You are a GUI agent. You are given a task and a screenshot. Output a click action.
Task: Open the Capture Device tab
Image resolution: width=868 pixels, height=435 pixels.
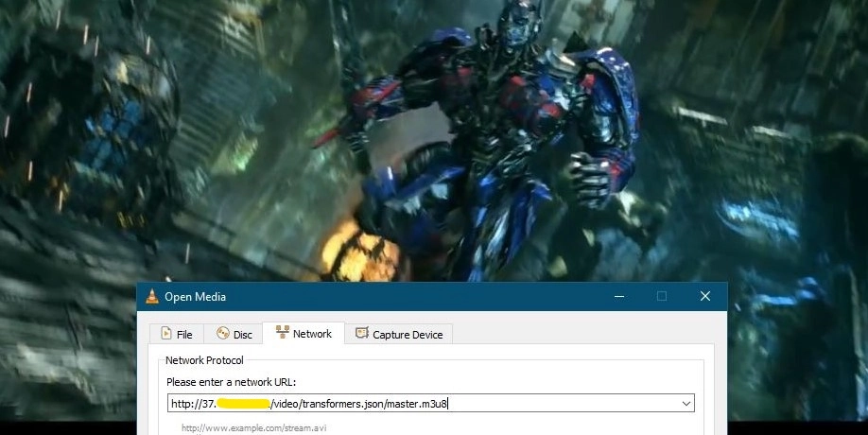(399, 334)
